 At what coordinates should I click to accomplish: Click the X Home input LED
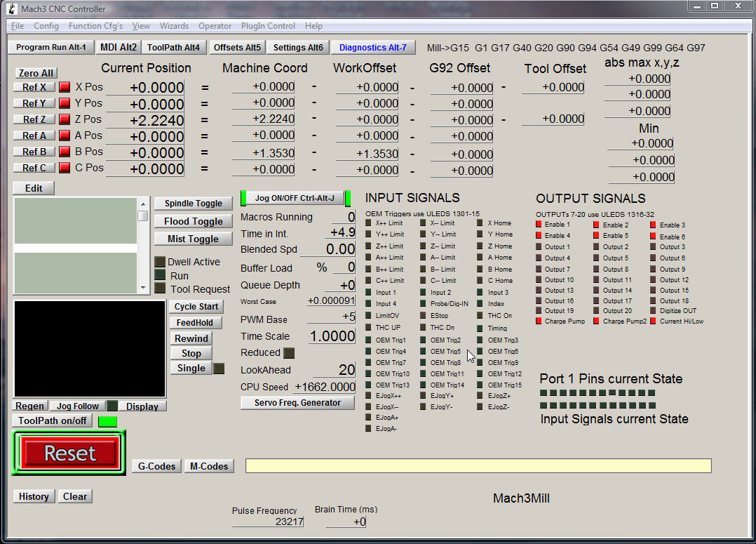click(480, 223)
